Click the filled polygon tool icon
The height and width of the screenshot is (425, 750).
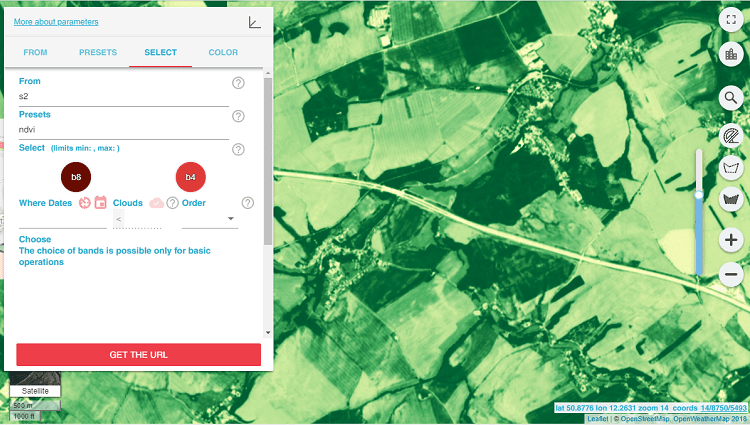click(731, 199)
